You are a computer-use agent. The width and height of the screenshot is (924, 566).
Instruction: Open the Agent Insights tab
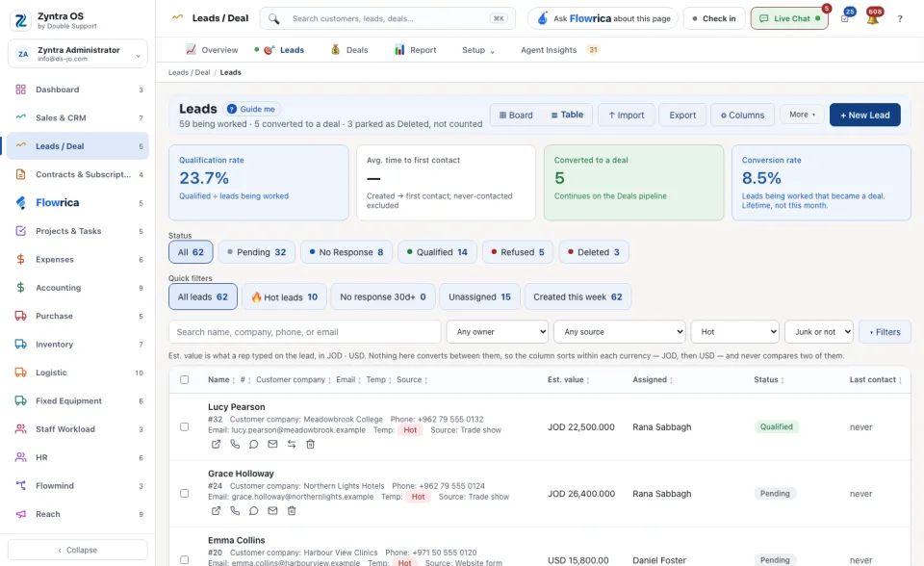point(559,50)
